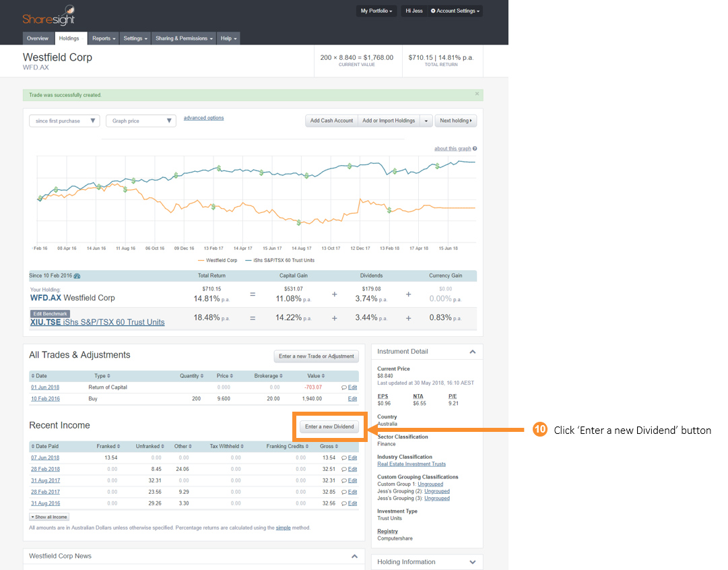Viewport: 728px width, 570px height.
Task: Click the P/E label link
Action: 453,396
